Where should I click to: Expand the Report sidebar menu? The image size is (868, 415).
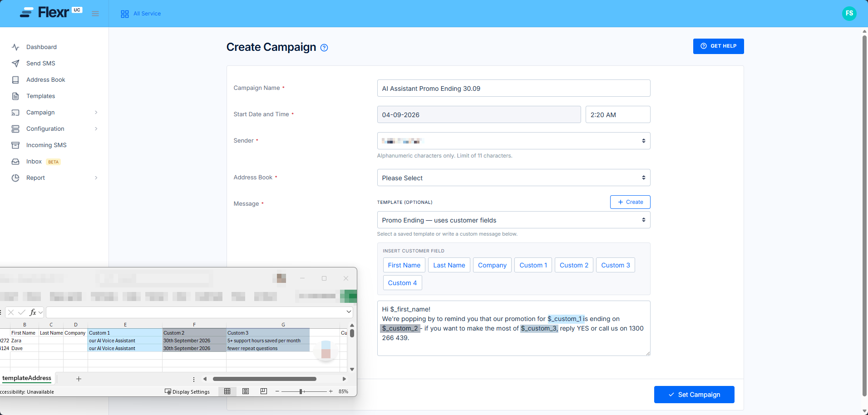tap(54, 178)
